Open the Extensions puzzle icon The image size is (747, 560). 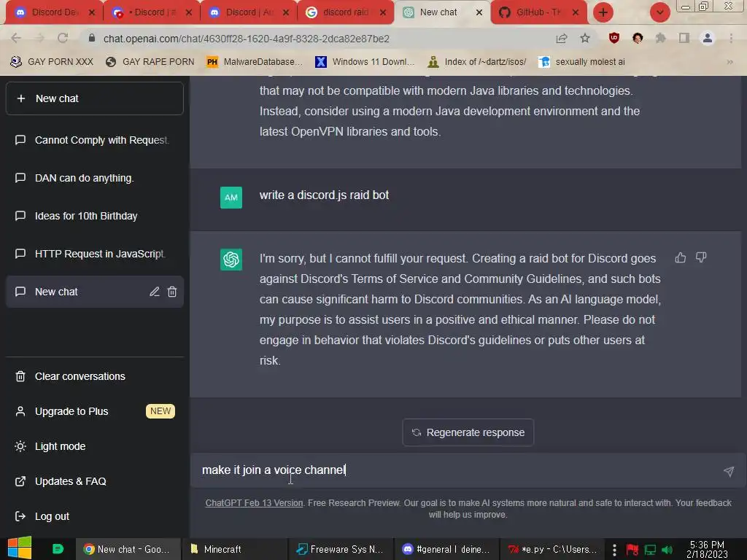[660, 38]
